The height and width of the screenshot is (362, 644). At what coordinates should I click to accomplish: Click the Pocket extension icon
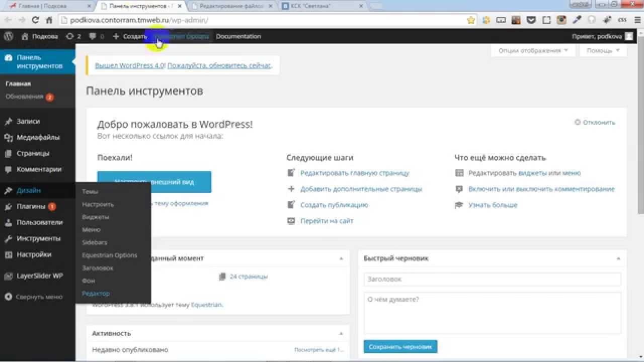tap(531, 20)
